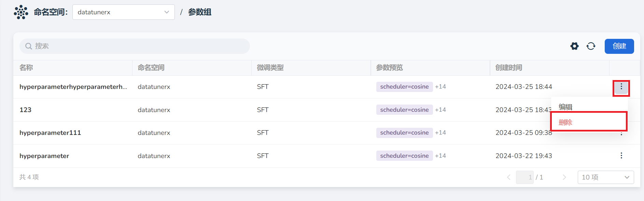Refresh the parameter group list
The height and width of the screenshot is (201, 644).
(x=591, y=46)
